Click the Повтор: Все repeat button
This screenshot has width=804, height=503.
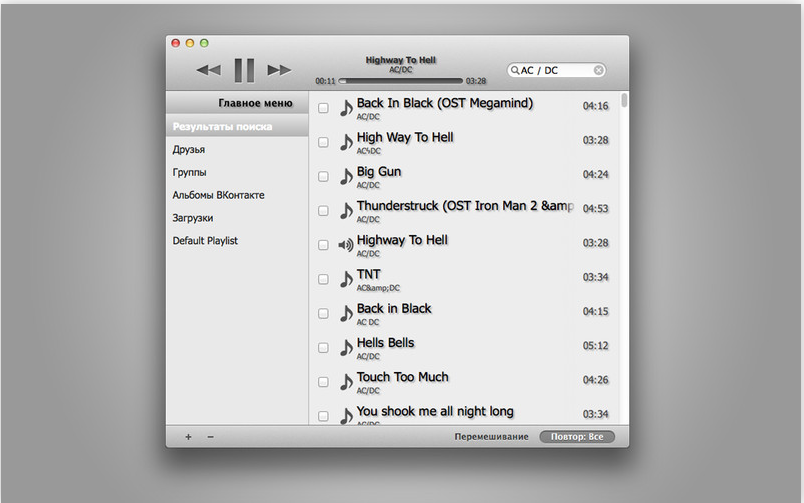577,437
